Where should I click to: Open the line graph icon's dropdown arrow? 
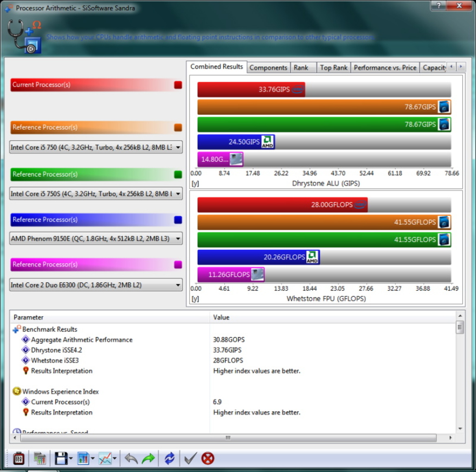click(x=114, y=458)
